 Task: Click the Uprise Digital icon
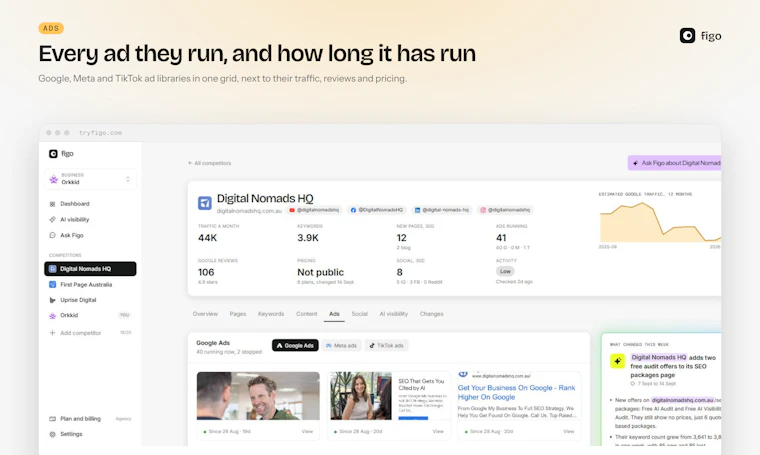click(x=52, y=300)
